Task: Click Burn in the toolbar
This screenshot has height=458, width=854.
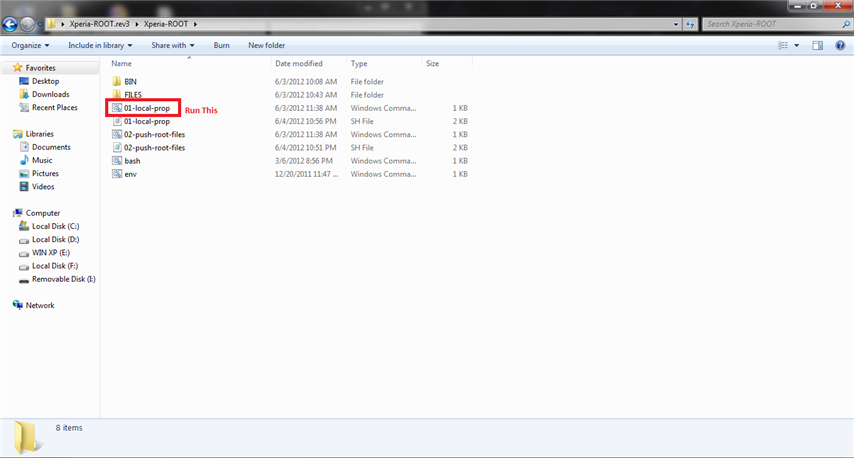Action: [x=221, y=45]
